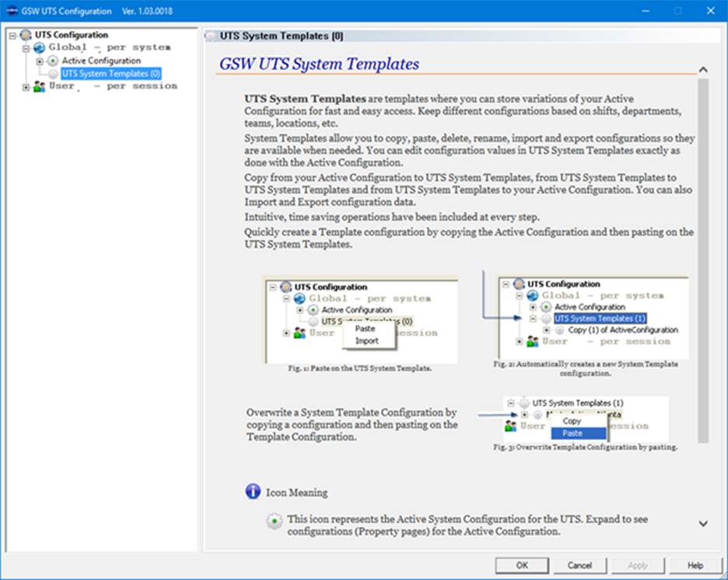Click the Cancel button
Screen dimensions: 728x580
[x=579, y=565]
